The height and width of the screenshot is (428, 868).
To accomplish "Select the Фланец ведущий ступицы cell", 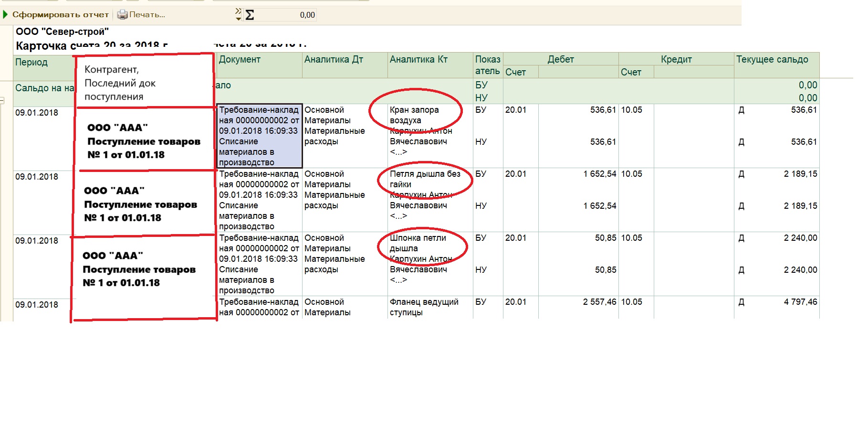I will pyautogui.click(x=424, y=307).
